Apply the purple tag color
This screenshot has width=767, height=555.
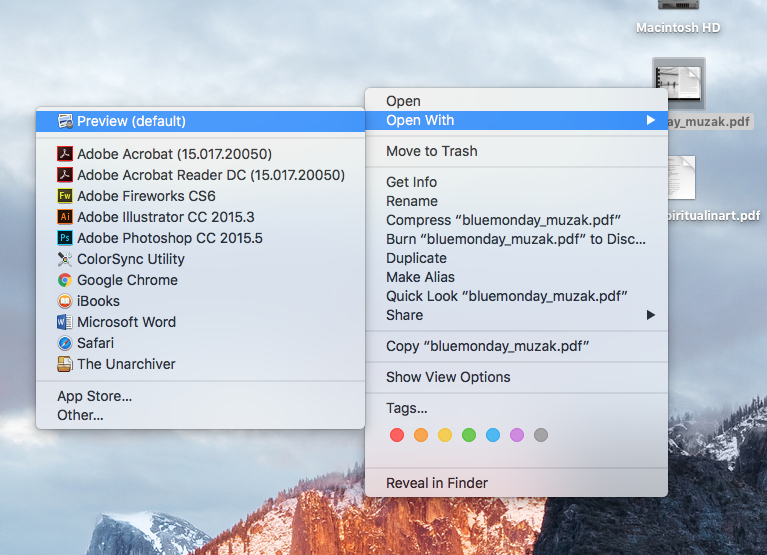pos(517,435)
